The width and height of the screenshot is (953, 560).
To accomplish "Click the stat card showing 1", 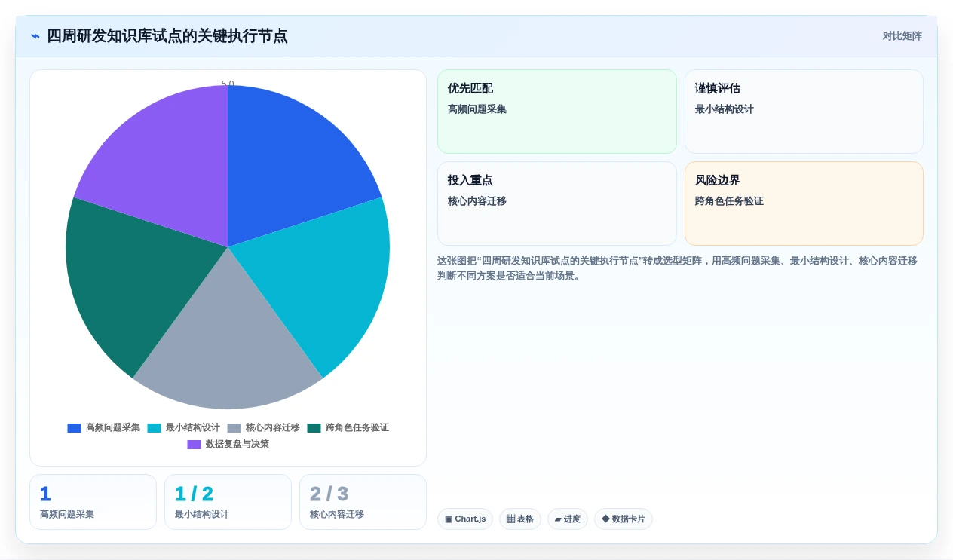I will pyautogui.click(x=93, y=502).
